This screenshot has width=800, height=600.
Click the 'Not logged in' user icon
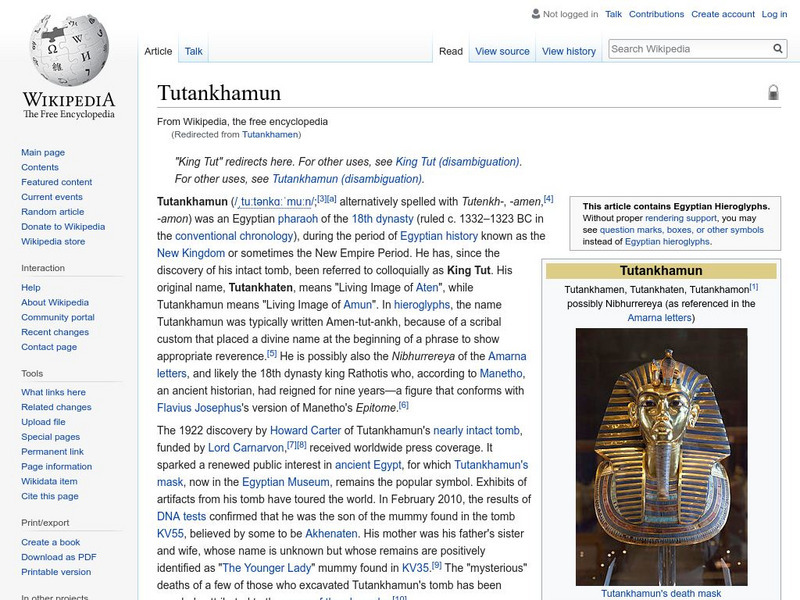point(537,14)
